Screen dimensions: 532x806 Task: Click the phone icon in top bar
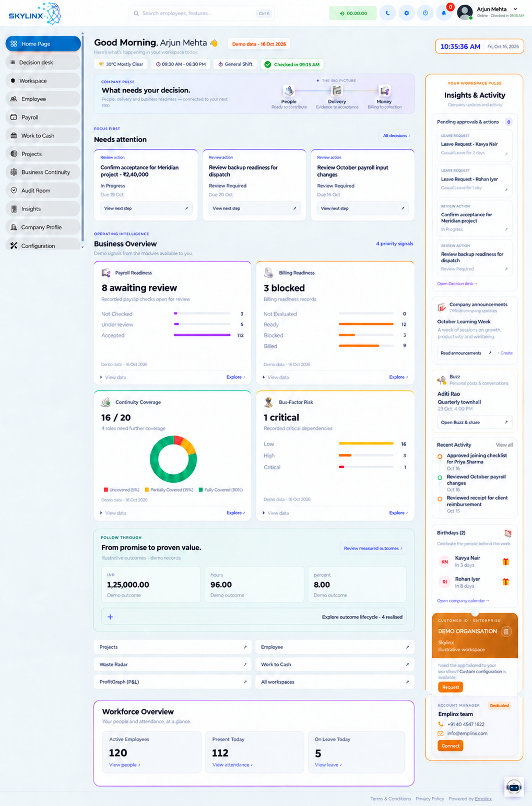pos(387,13)
